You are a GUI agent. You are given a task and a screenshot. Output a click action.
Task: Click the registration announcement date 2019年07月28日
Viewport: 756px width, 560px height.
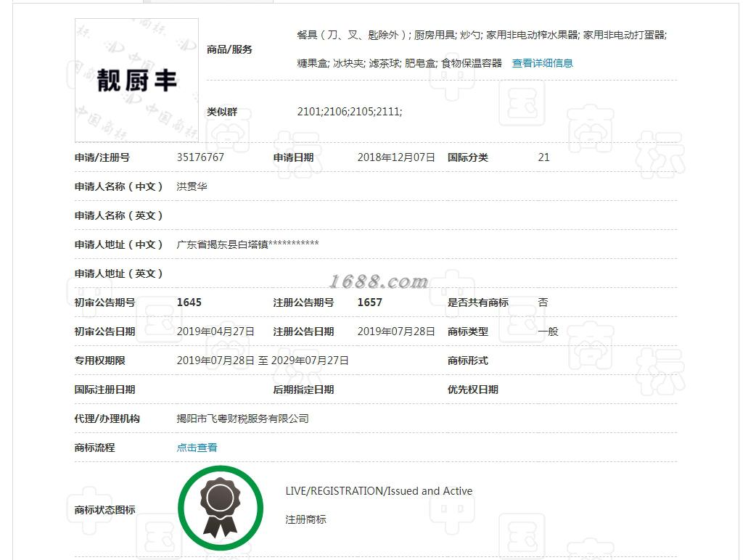point(396,332)
